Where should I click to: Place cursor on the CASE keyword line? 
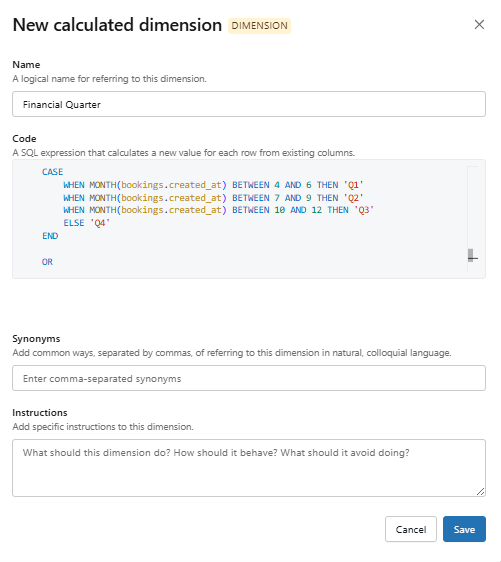coord(52,172)
